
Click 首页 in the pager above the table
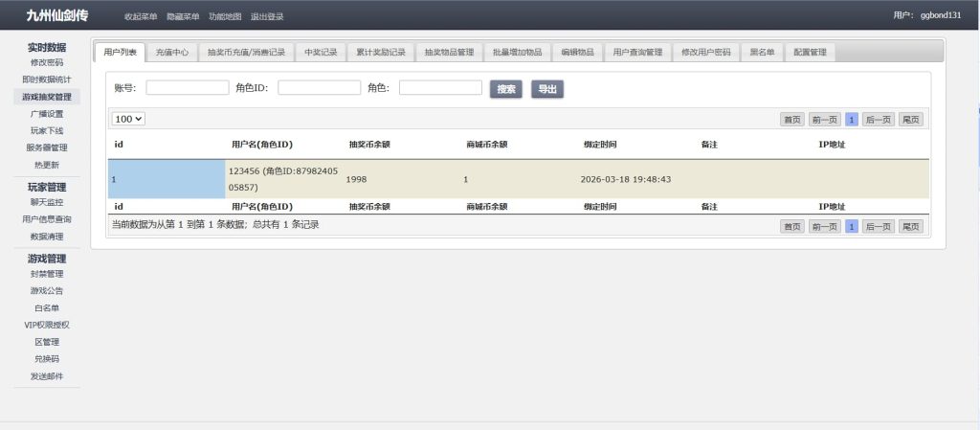792,120
